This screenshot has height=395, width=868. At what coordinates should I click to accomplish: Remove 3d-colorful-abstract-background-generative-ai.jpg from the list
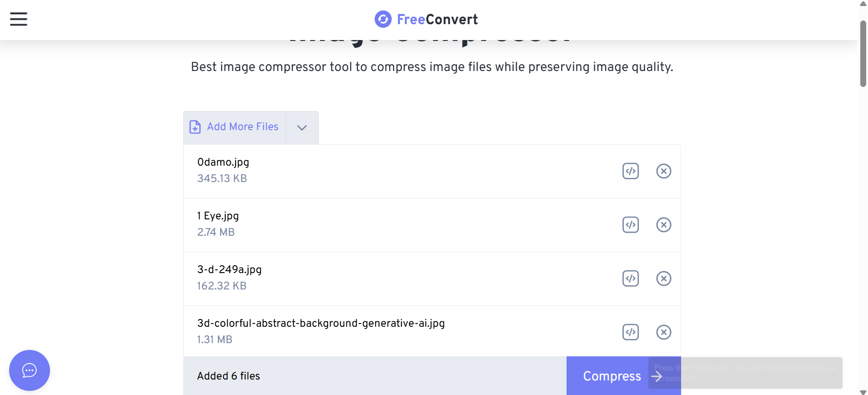664,332
